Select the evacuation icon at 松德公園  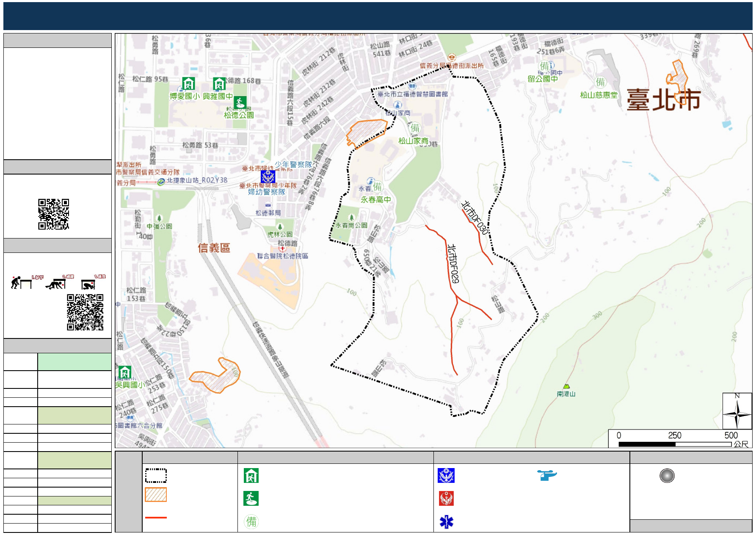click(240, 103)
